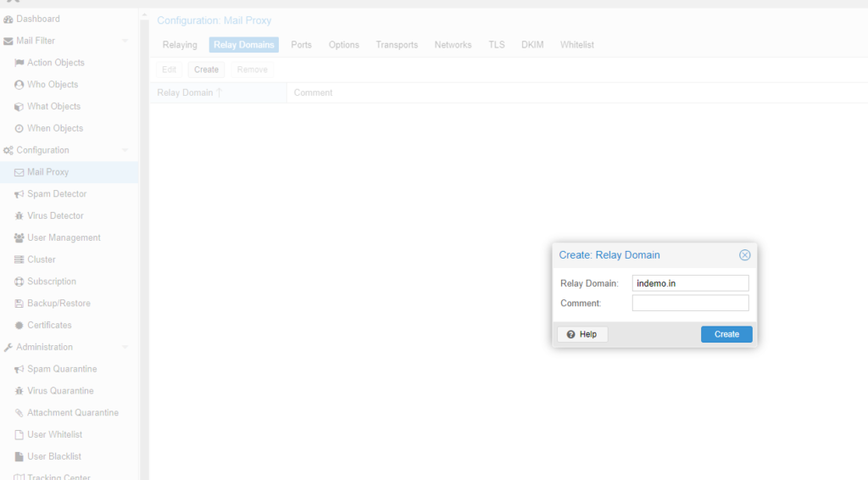Click the Subscription lifebuoy icon
The height and width of the screenshot is (480, 868).
click(19, 282)
